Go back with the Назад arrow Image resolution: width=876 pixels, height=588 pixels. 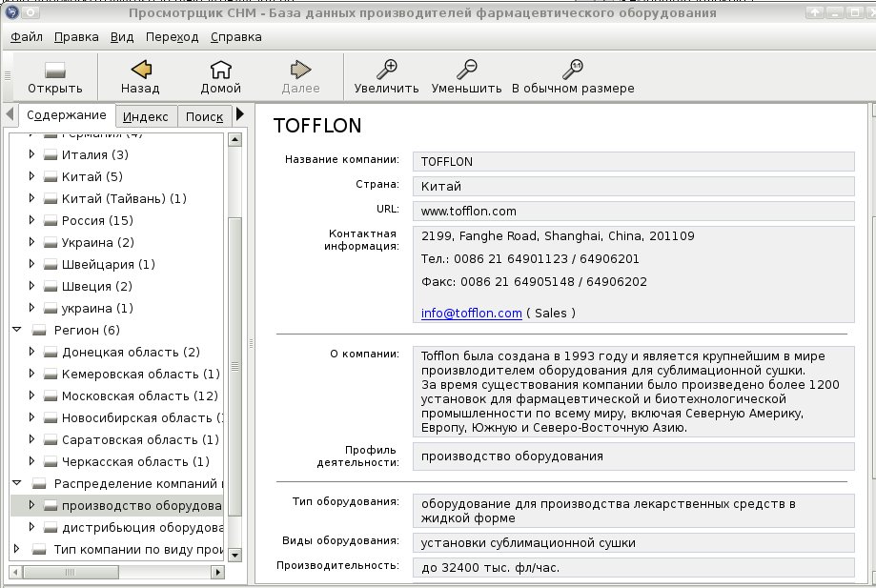[141, 70]
